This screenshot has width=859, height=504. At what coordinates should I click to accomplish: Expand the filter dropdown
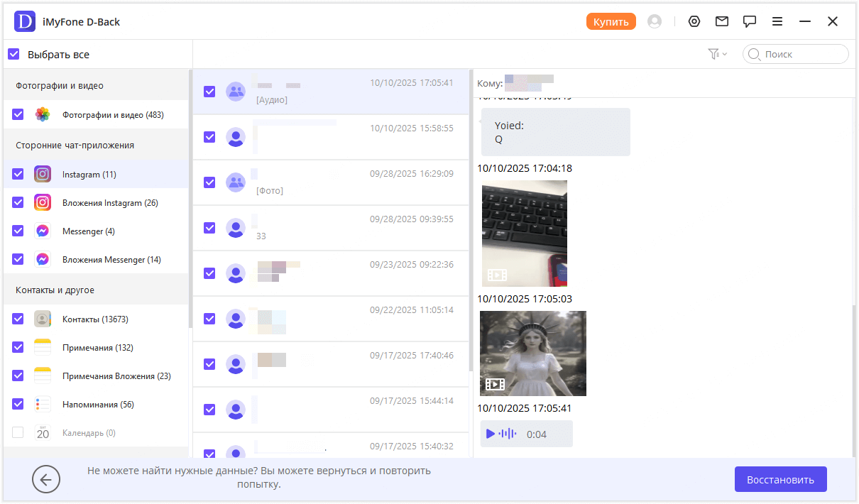[x=718, y=54]
